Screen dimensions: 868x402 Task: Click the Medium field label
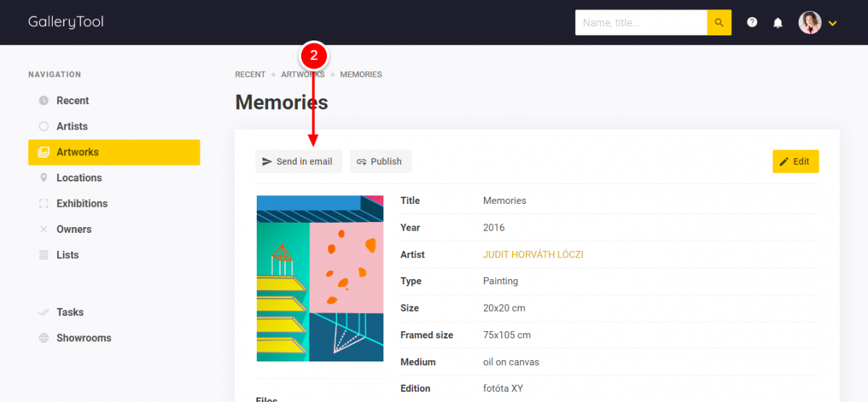pos(418,362)
